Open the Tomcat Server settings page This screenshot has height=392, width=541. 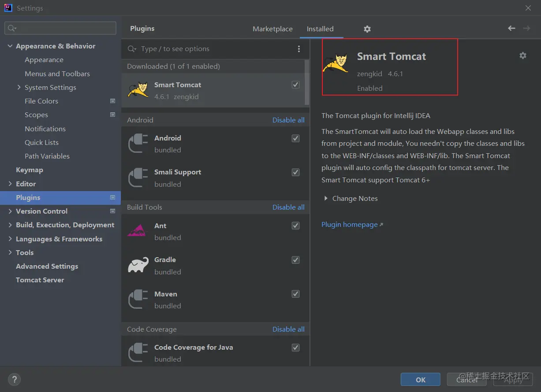pyautogui.click(x=40, y=280)
